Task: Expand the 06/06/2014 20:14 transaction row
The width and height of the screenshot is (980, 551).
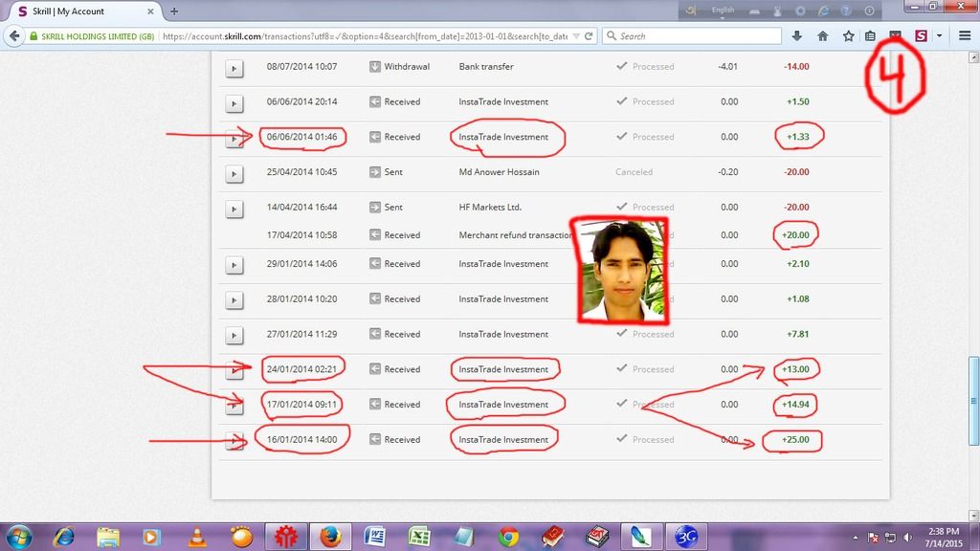Action: click(234, 103)
